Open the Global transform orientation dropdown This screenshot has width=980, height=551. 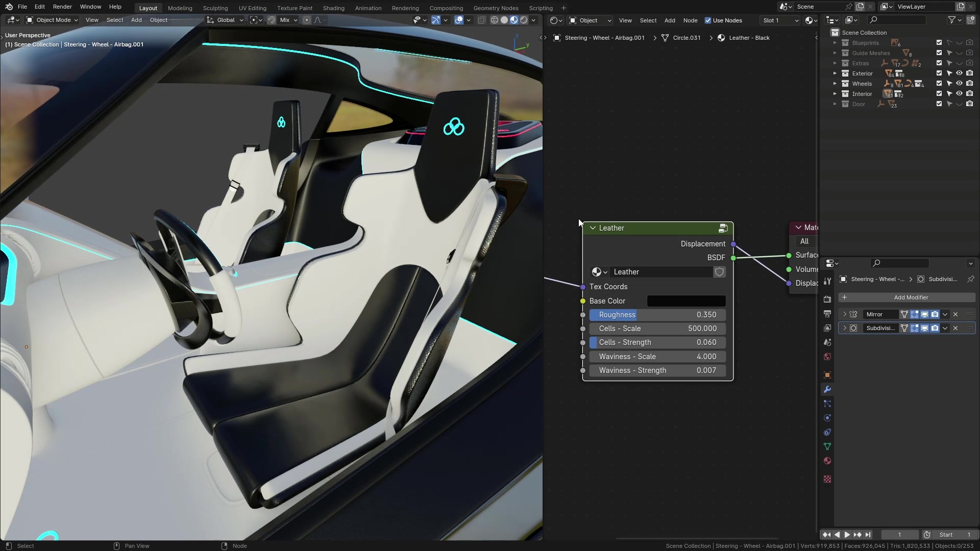point(225,20)
